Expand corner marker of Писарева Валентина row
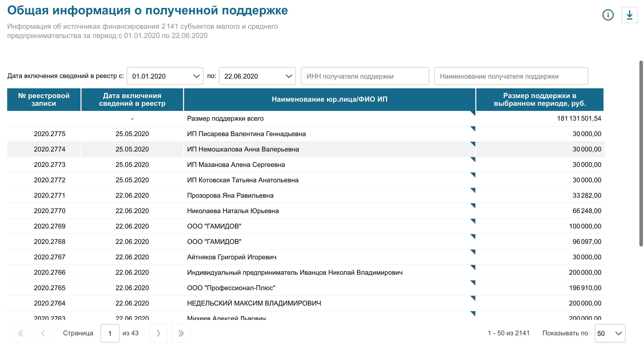 [x=473, y=129]
